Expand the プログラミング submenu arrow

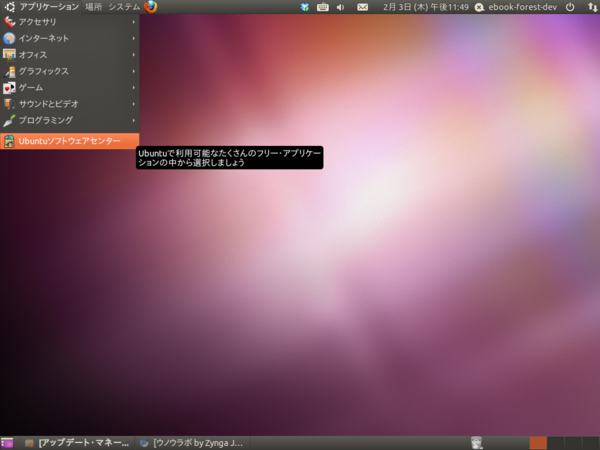[134, 120]
